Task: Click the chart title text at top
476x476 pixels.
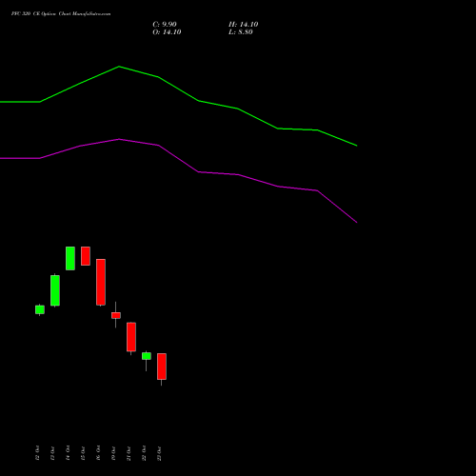Action: point(61,14)
